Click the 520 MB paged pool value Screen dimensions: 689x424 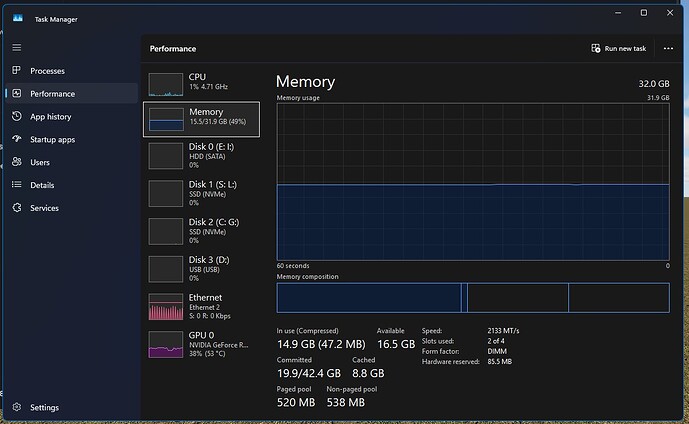[296, 402]
